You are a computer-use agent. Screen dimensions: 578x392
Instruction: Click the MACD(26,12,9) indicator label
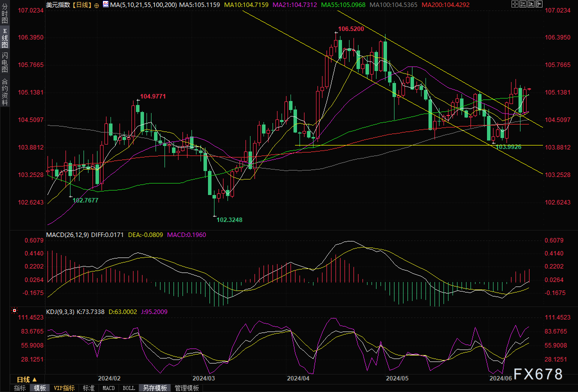67,234
